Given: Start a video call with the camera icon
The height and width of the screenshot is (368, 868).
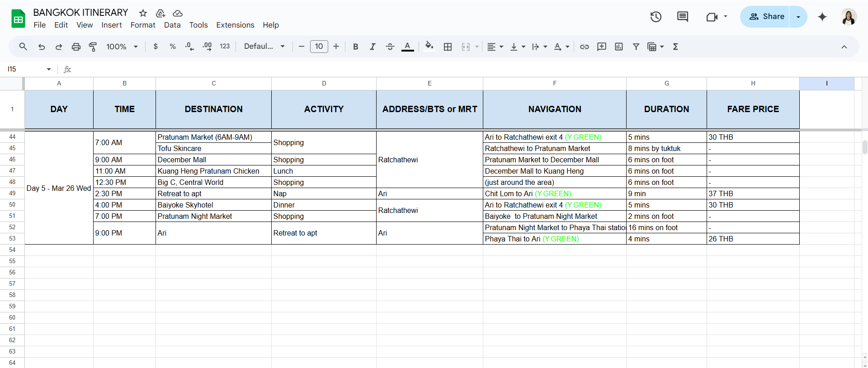Looking at the screenshot, I should coord(712,17).
